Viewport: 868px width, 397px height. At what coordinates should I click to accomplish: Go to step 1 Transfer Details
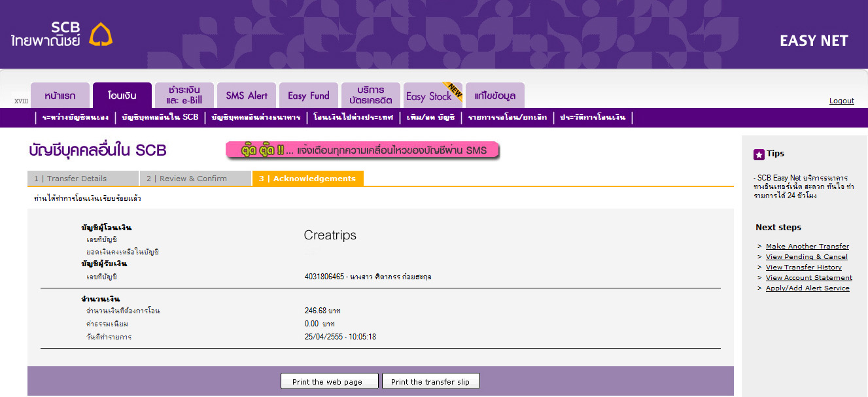pyautogui.click(x=83, y=179)
